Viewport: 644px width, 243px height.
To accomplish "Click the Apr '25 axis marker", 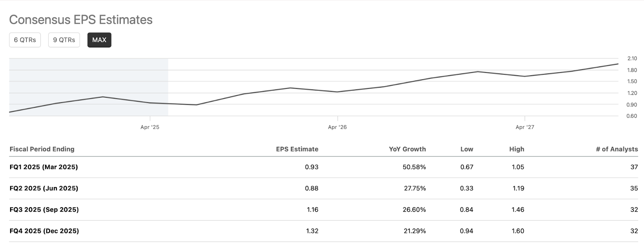I will tap(150, 127).
